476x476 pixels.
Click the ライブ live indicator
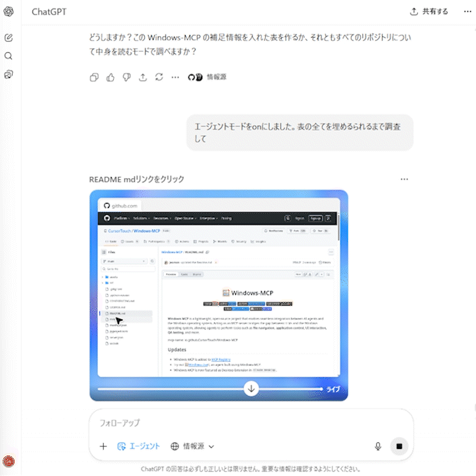tap(333, 389)
